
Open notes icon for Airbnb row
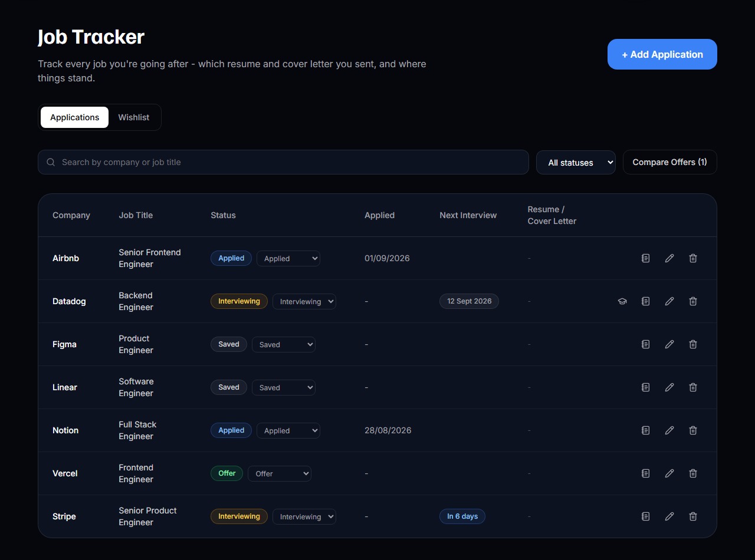[x=646, y=258]
